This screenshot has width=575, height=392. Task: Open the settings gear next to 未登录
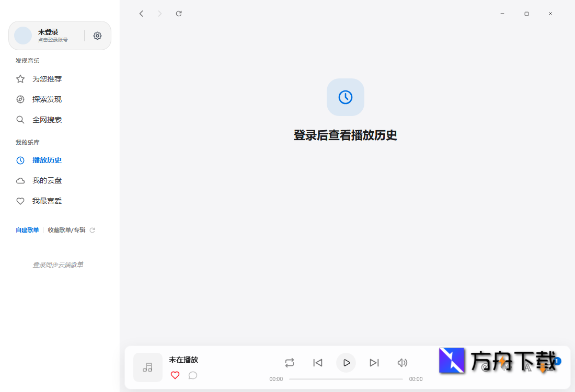pos(97,36)
